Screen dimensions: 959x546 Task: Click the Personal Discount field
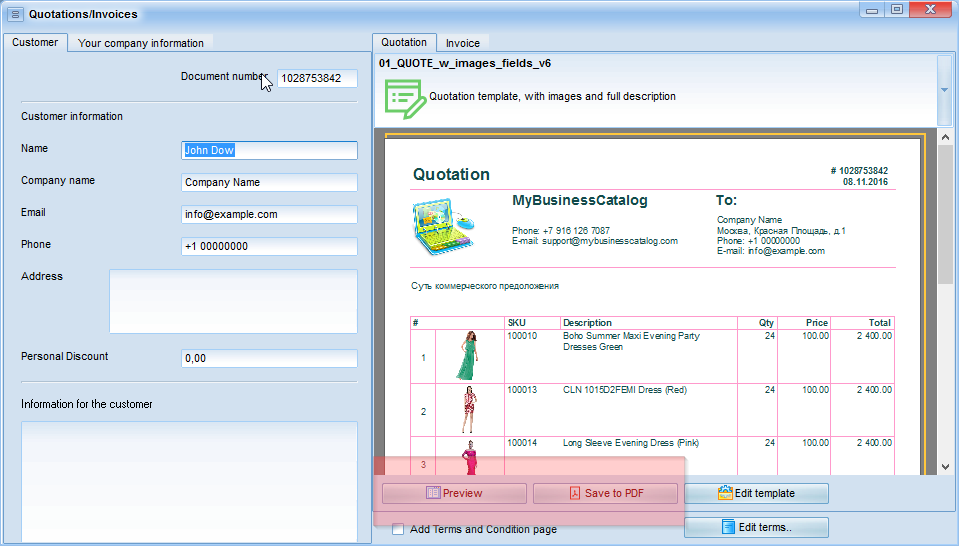(x=269, y=358)
